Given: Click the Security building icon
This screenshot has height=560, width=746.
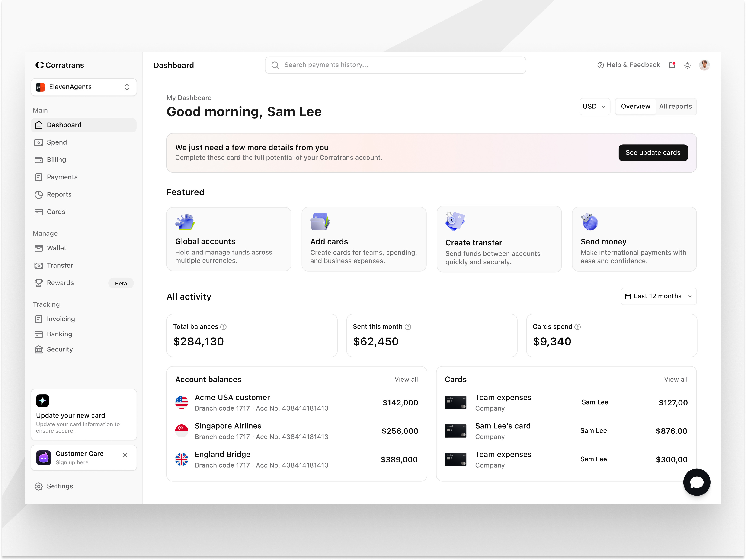Looking at the screenshot, I should tap(39, 349).
